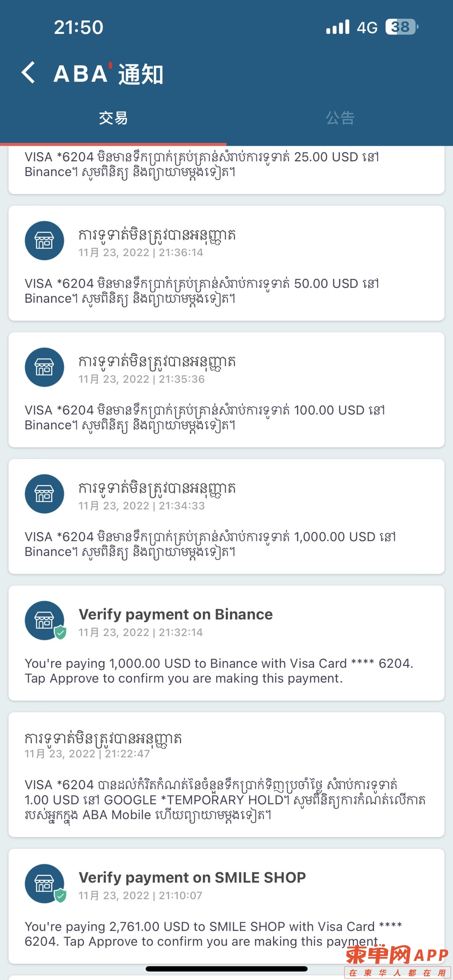
Task: Tap the Verify payment on Binance shop icon
Action: coord(44,621)
